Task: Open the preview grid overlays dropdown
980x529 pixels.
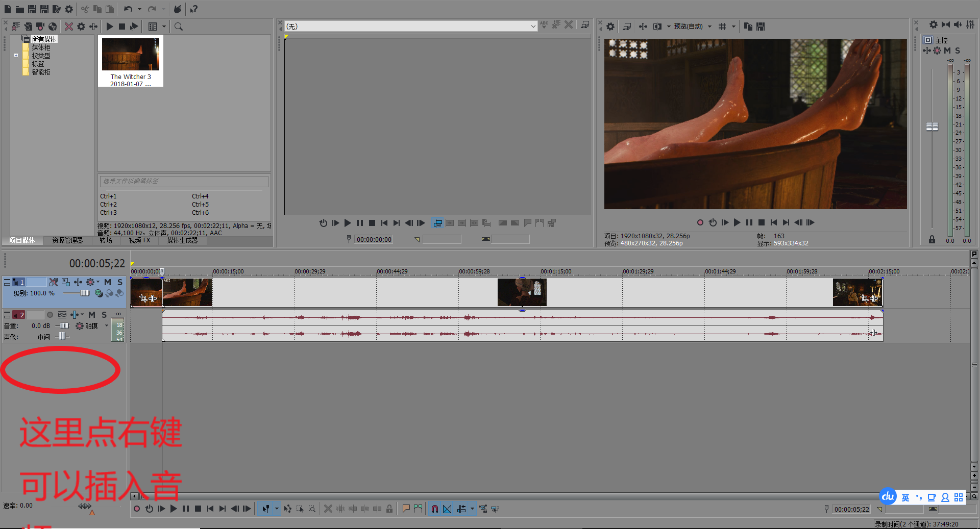Action: tap(733, 27)
